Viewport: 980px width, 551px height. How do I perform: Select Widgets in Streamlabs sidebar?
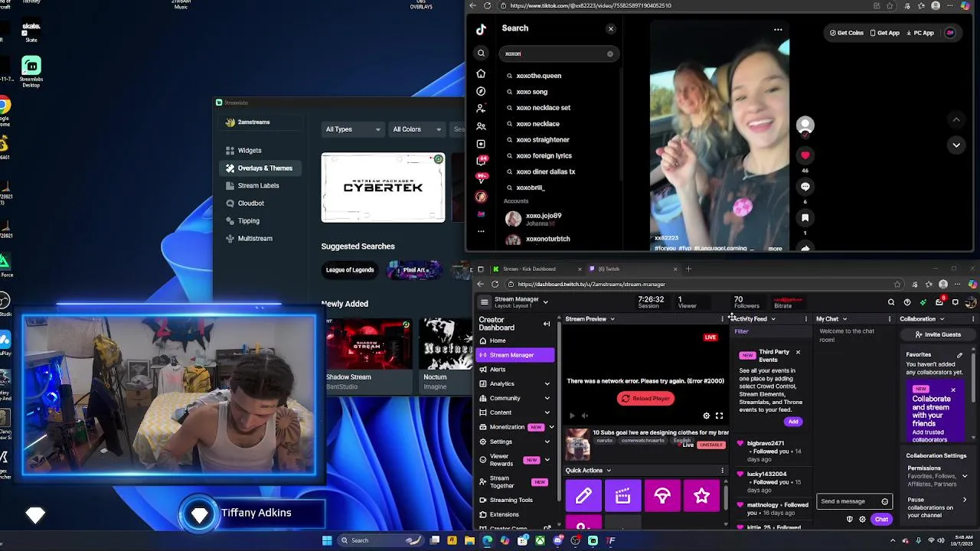pos(250,151)
